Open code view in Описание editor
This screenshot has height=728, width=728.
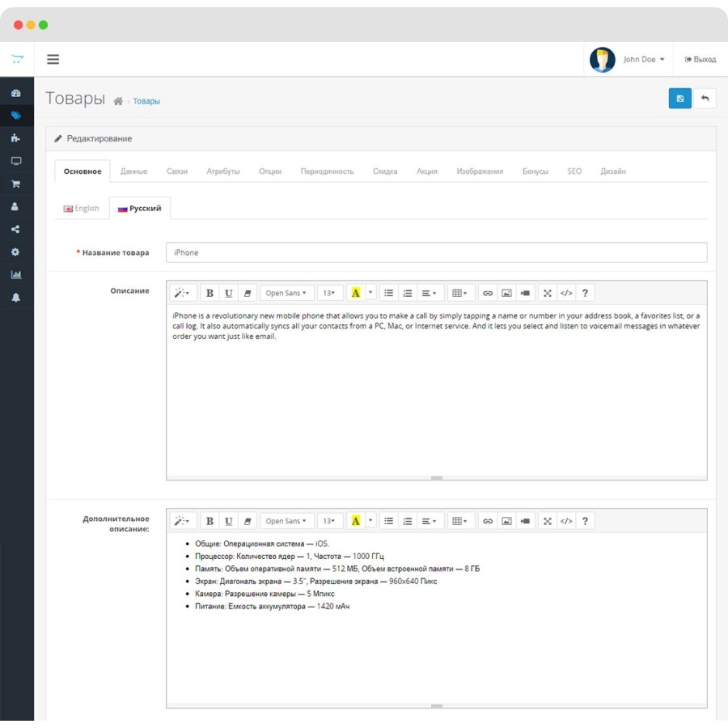pos(566,293)
